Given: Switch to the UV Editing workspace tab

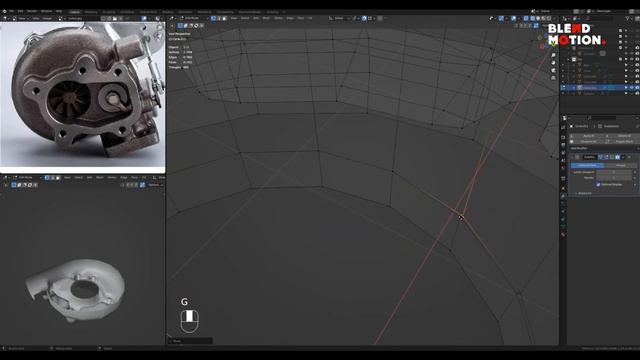Looking at the screenshot, I should [x=127, y=12].
